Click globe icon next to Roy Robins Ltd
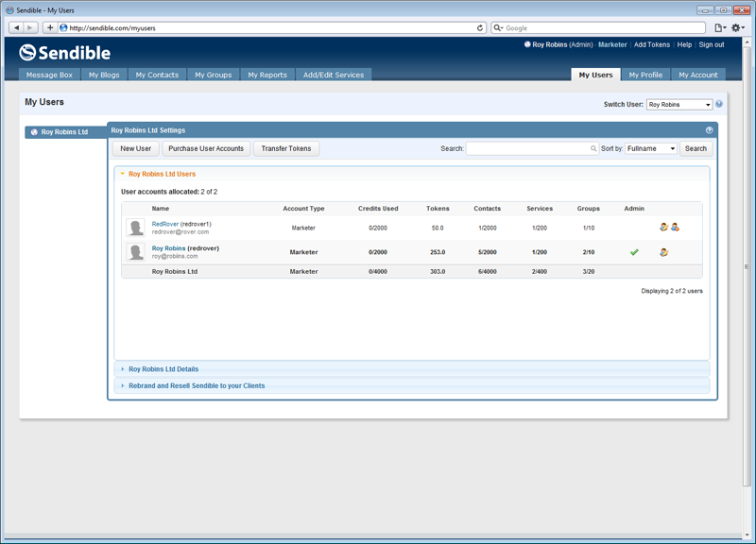 click(x=34, y=132)
